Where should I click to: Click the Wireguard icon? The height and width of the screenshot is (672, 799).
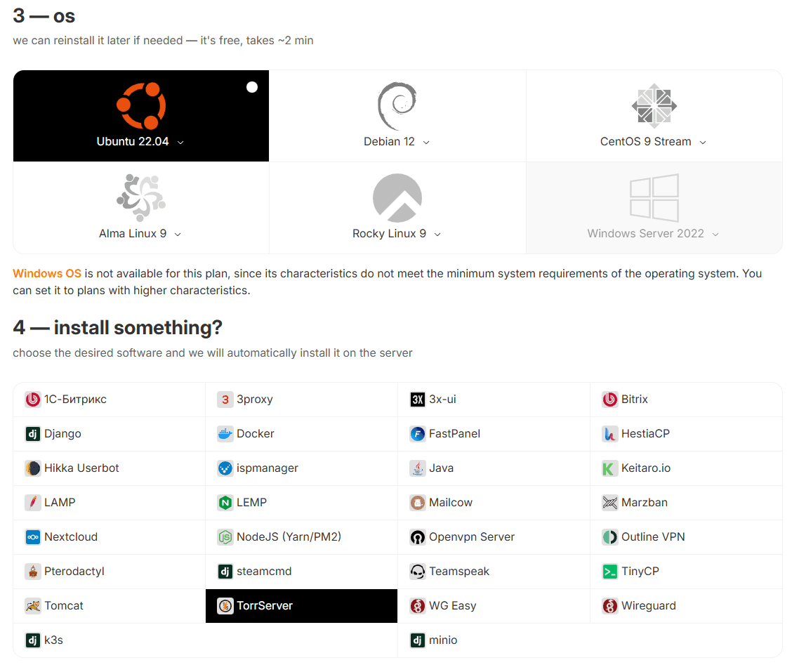[609, 606]
